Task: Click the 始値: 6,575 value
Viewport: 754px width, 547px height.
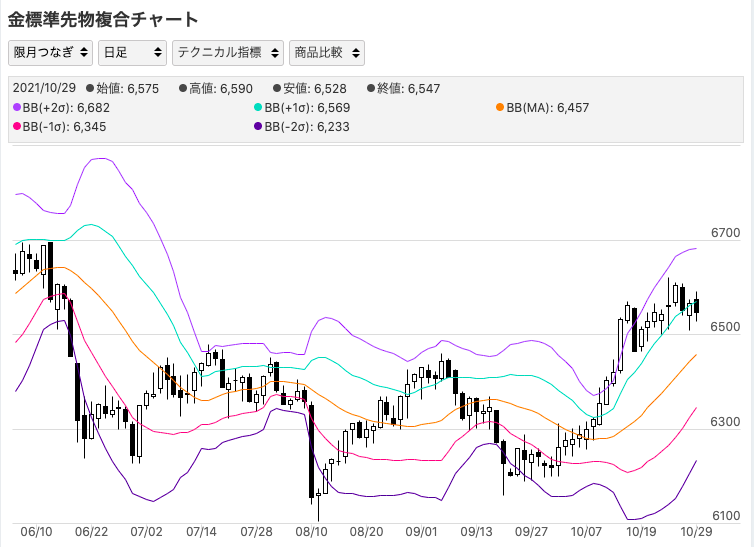Action: tap(127, 88)
